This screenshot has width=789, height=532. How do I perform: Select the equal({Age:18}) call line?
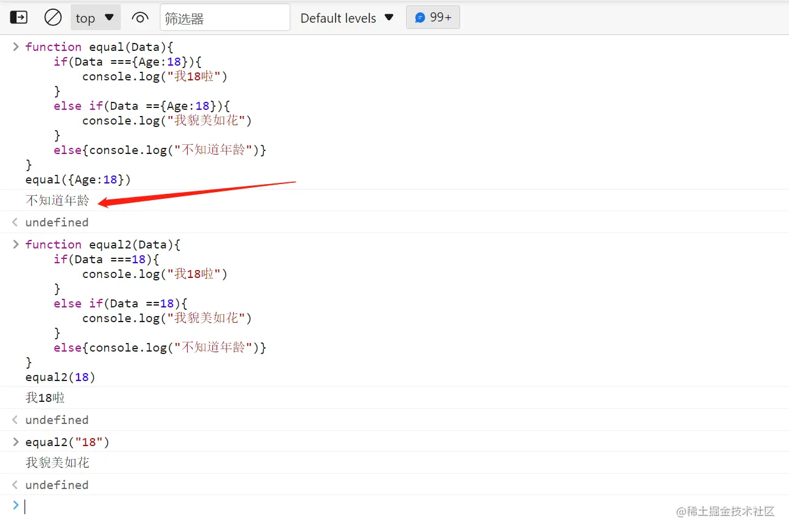click(78, 179)
